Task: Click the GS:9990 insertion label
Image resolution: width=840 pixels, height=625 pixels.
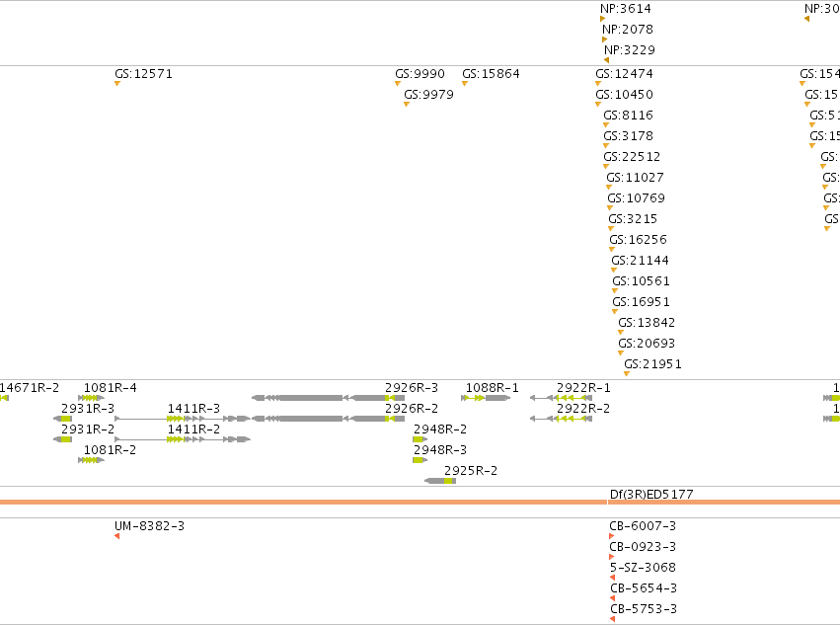Action: 420,74
